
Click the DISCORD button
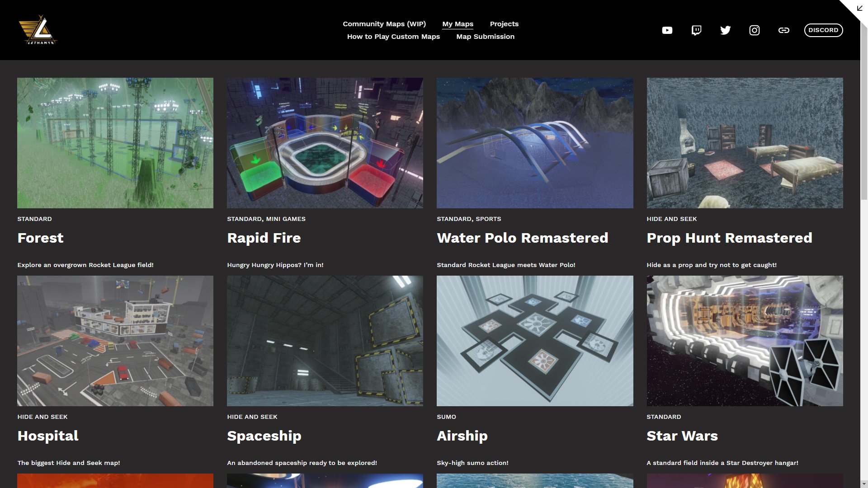823,30
